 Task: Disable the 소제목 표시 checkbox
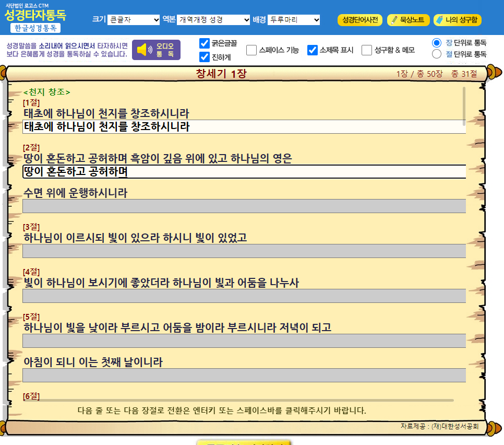click(x=313, y=50)
